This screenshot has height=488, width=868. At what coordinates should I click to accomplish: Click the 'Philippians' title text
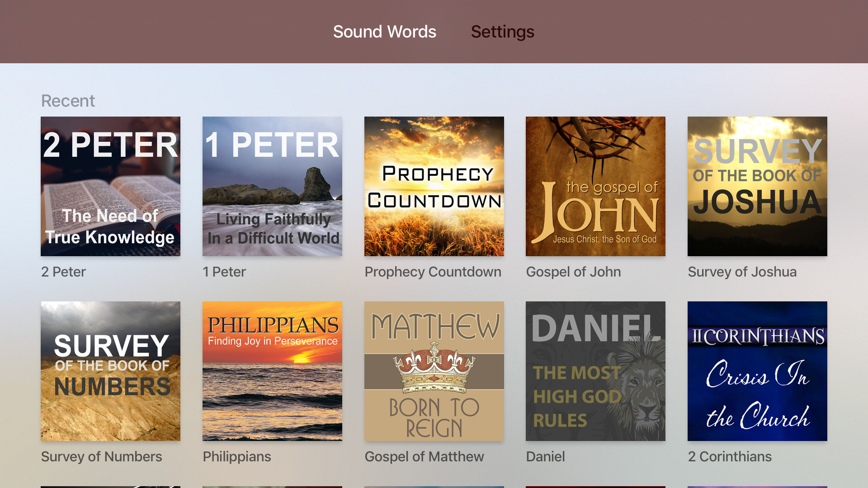(237, 457)
